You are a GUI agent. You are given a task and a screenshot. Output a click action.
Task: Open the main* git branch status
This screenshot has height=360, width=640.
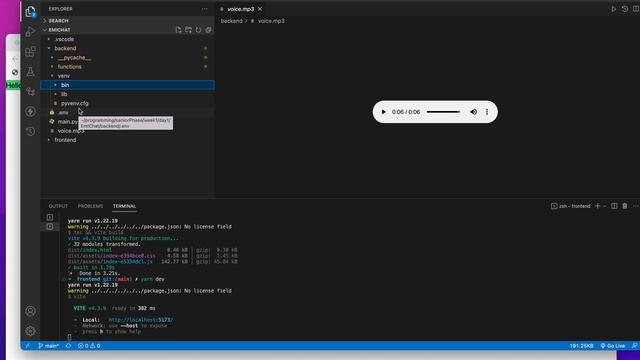(x=48, y=346)
